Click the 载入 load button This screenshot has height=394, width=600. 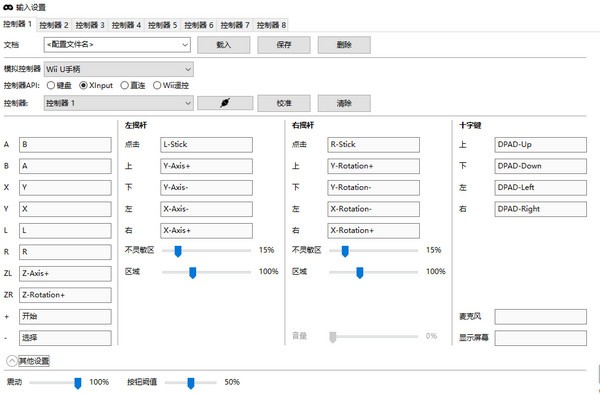(x=223, y=45)
